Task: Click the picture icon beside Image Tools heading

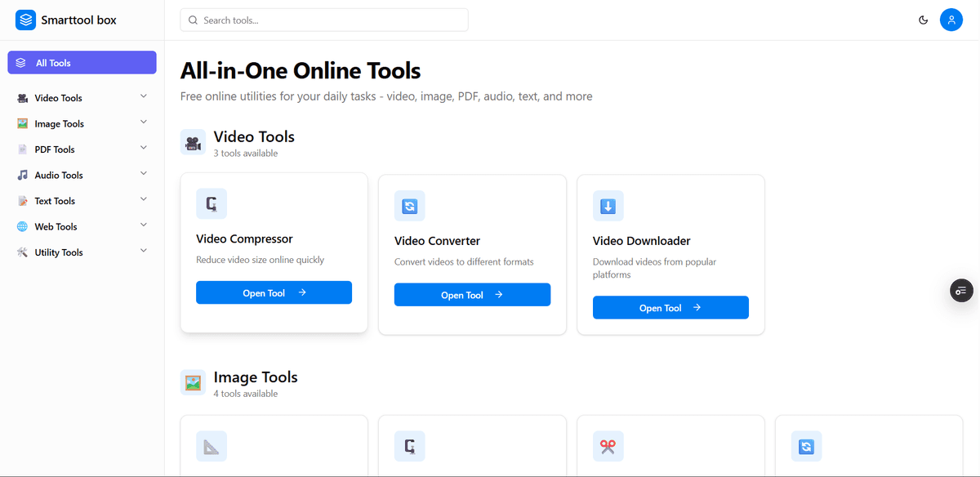Action: [x=193, y=381]
